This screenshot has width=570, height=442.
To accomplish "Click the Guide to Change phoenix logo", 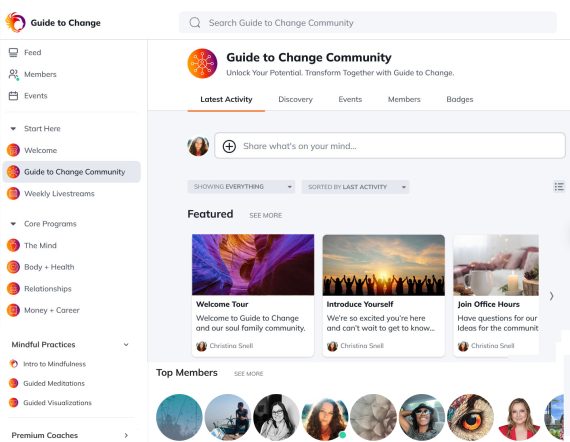I will pos(15,22).
